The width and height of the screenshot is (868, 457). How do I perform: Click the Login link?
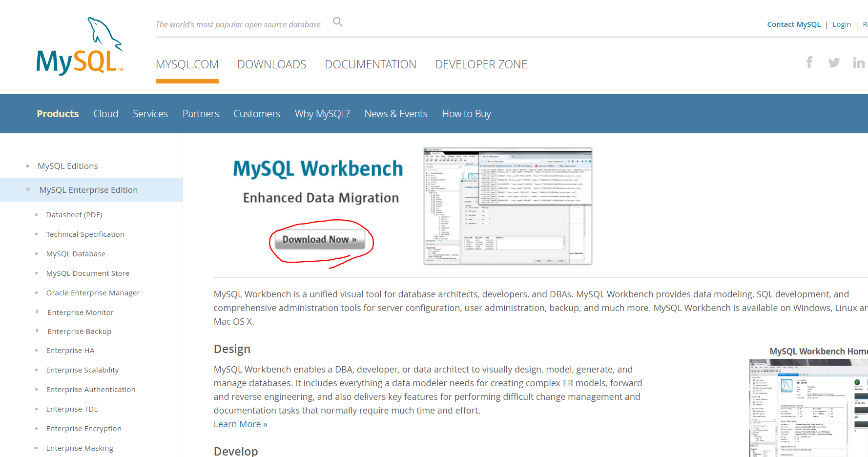tap(842, 24)
